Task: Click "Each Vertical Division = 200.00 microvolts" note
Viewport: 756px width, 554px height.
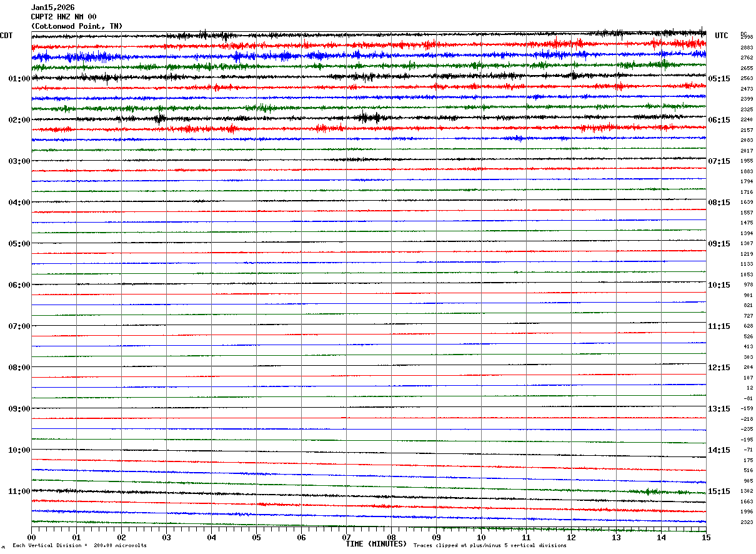Action: 79,546
